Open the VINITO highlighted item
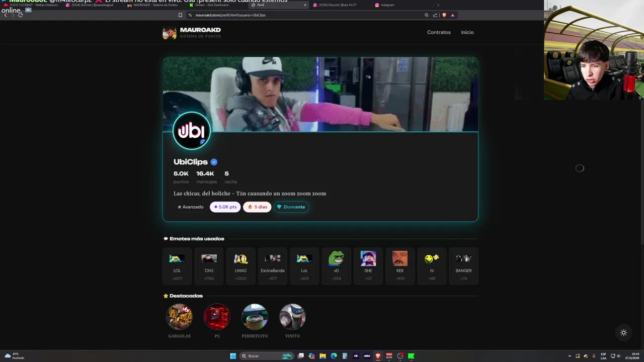The height and width of the screenshot is (362, 644). pos(292,317)
